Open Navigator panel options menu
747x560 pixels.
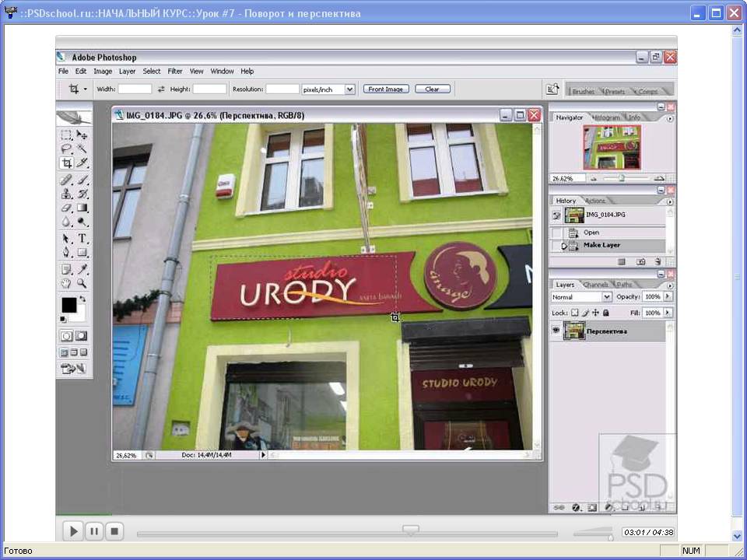coord(670,118)
